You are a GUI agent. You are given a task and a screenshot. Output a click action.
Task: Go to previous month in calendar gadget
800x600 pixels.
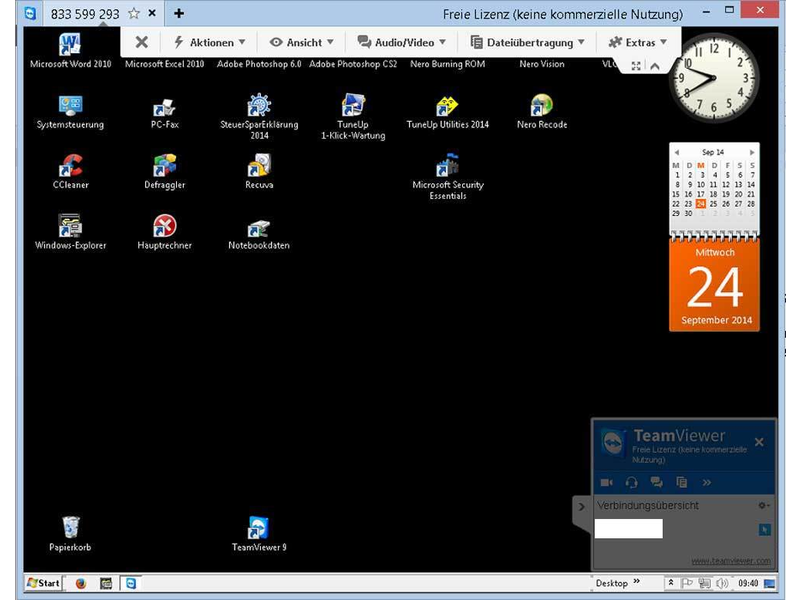[677, 153]
